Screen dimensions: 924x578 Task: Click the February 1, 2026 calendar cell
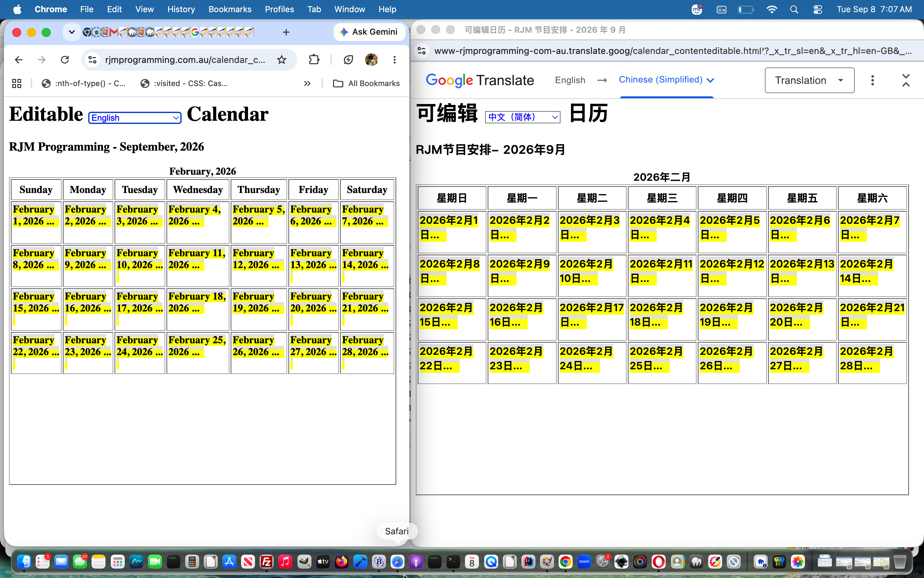[36, 222]
